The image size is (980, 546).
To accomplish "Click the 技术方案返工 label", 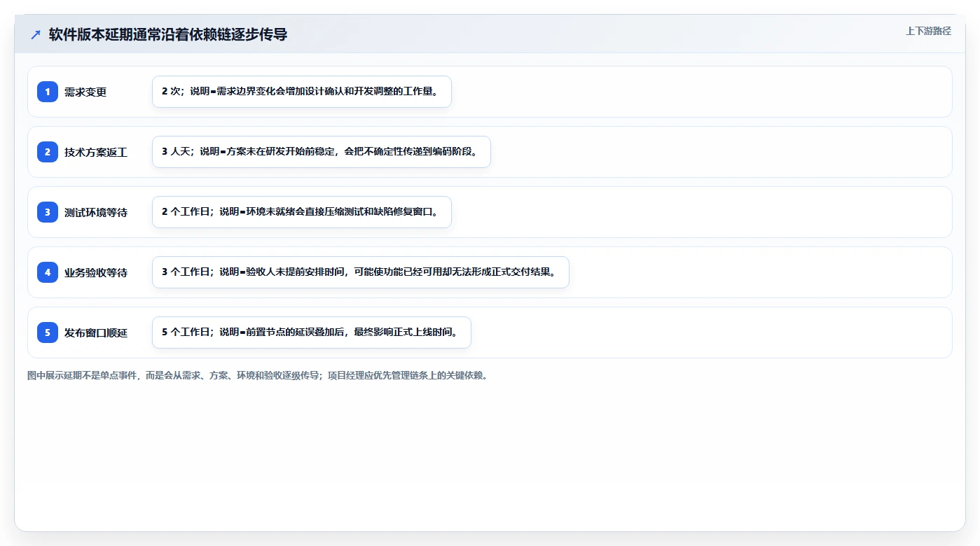I will pyautogui.click(x=96, y=152).
